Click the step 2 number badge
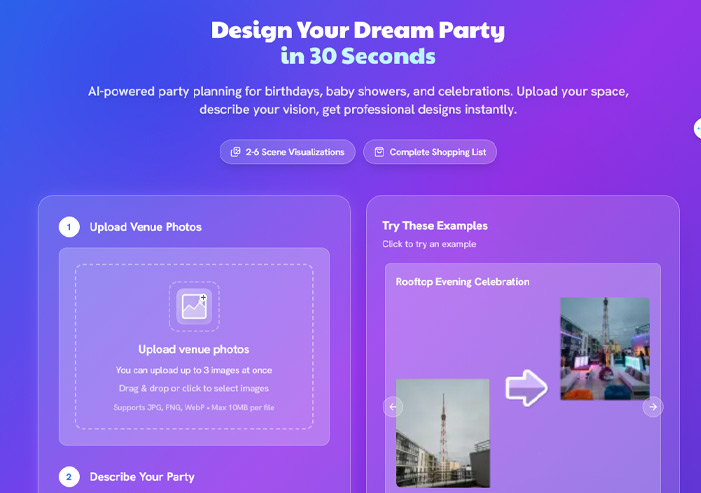701x493 pixels. 69,477
